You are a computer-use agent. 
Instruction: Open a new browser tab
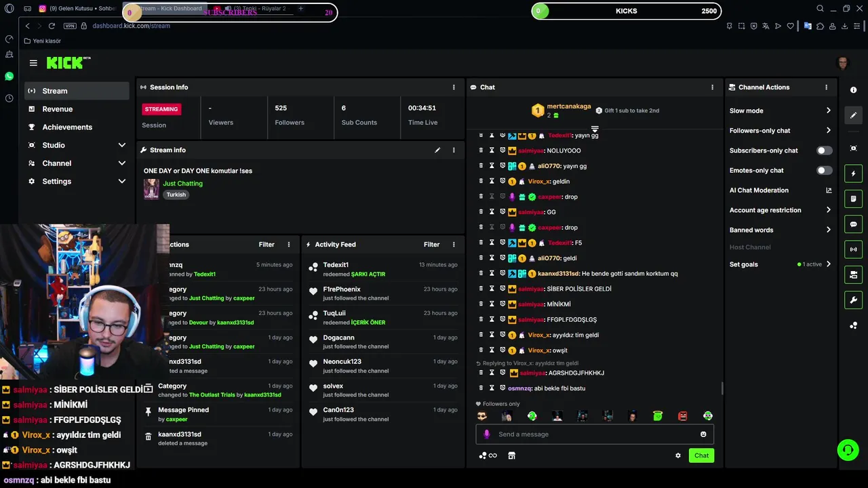[300, 9]
